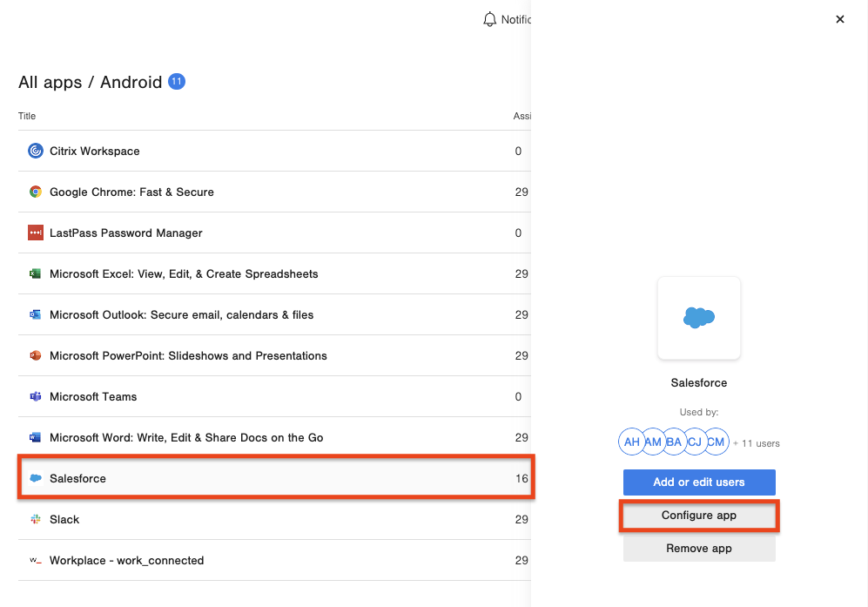Click the Microsoft Teams icon

(36, 396)
